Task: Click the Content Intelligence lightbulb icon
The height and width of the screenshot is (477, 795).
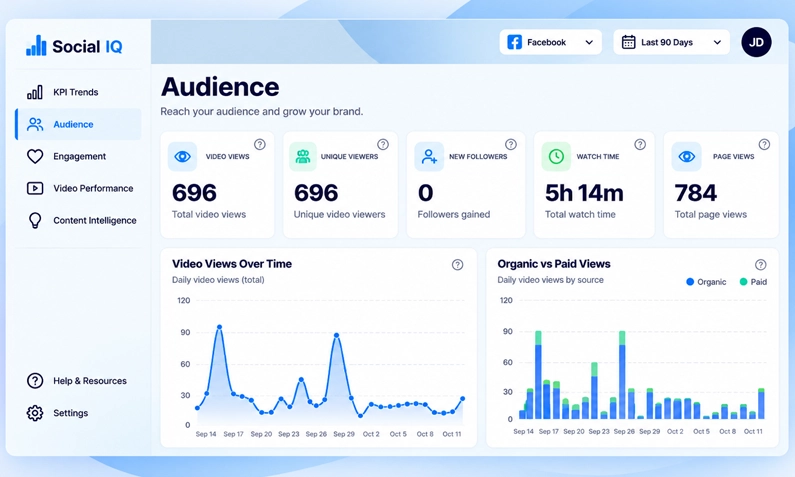Action: tap(34, 221)
